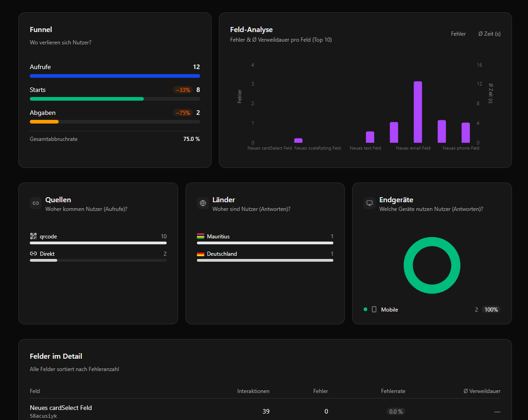Sort the table by Fehler column

321,391
